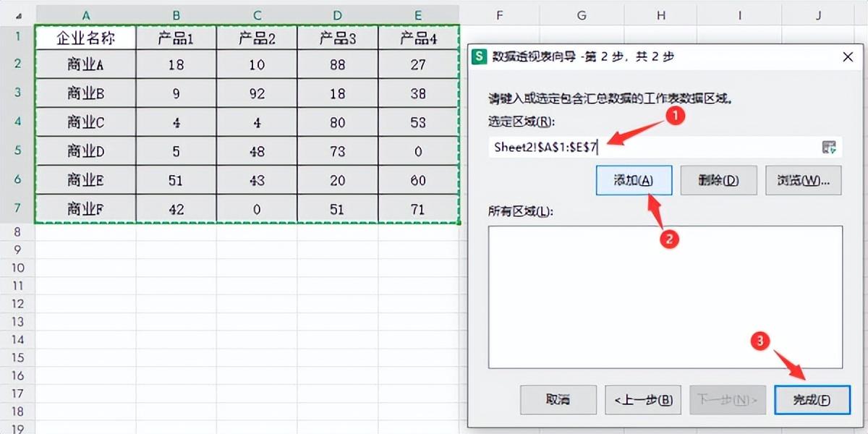
Task: Click inside the 所有区域 list box
Action: (x=665, y=297)
